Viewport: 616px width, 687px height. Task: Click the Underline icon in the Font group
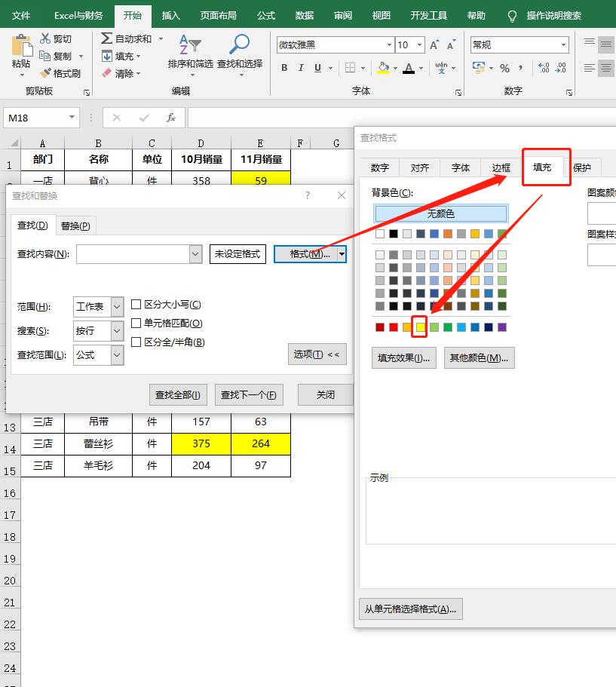click(x=317, y=68)
